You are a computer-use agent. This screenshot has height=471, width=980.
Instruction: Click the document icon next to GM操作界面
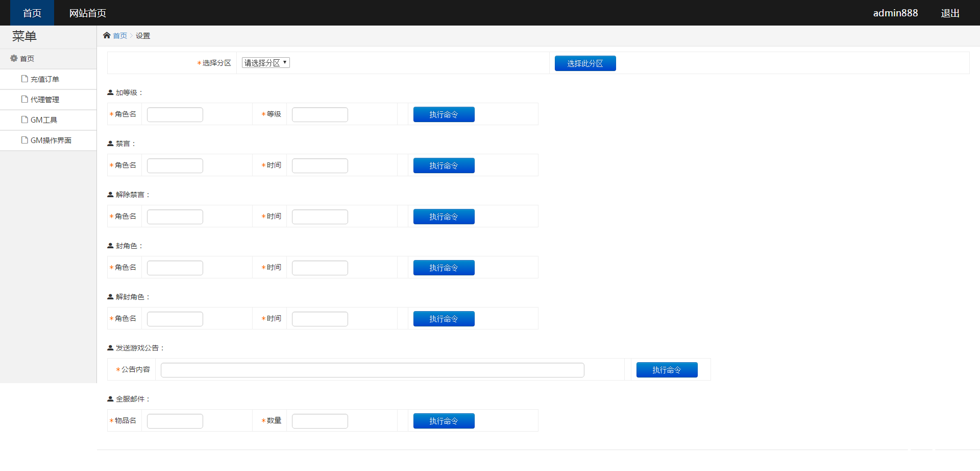tap(24, 140)
